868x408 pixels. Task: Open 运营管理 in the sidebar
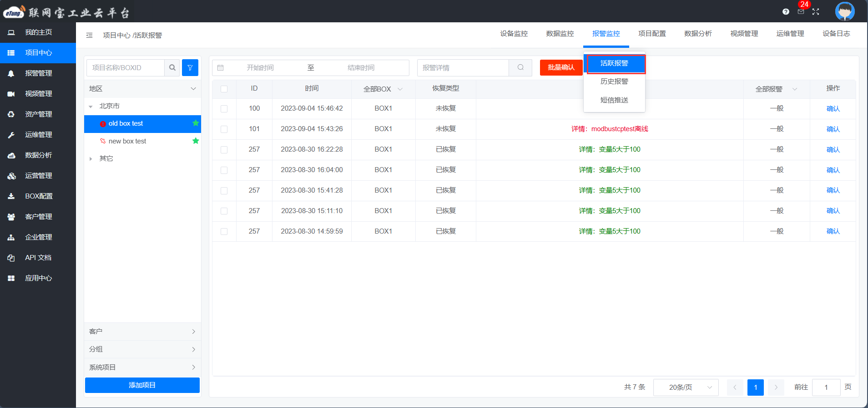coord(38,176)
